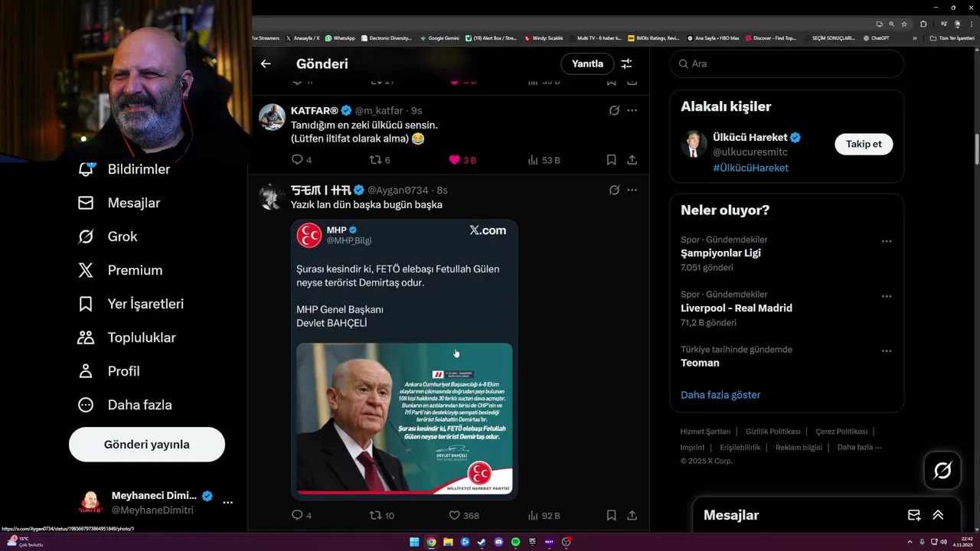The image size is (980, 551).
Task: Bookmark this page with the star icon
Action: [904, 24]
